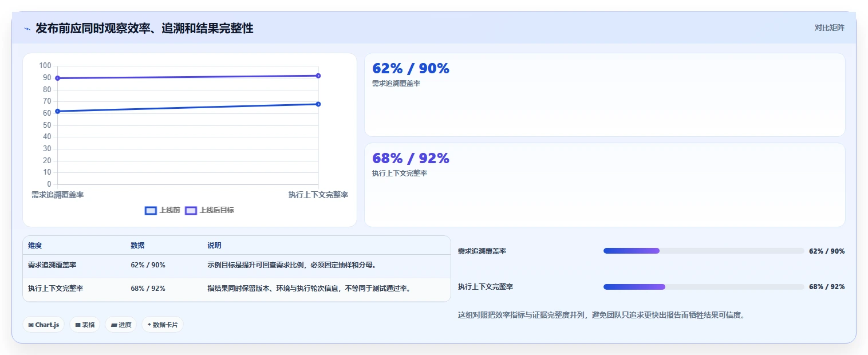Click the 维度 table column header
Image resolution: width=868 pixels, height=355 pixels.
[x=35, y=246]
